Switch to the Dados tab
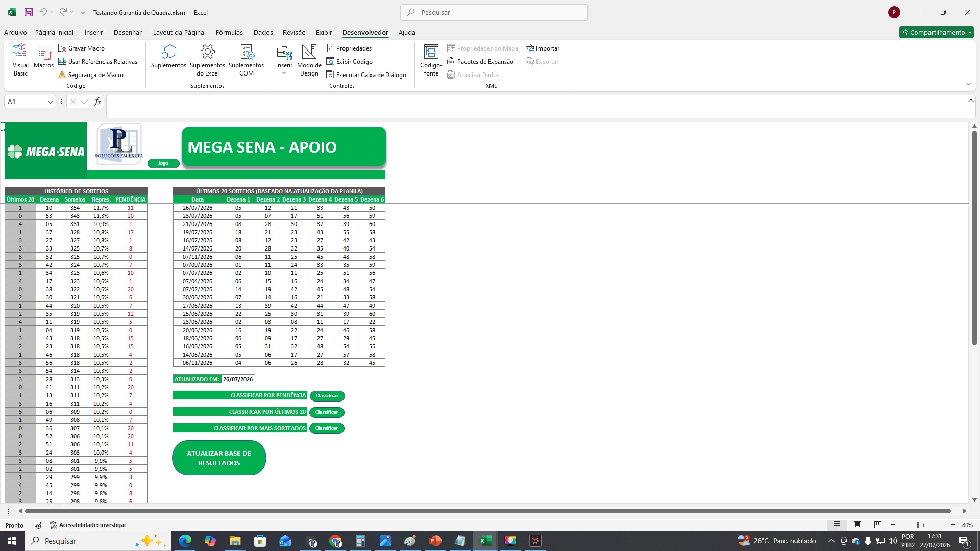Viewport: 980px width, 551px height. (263, 32)
